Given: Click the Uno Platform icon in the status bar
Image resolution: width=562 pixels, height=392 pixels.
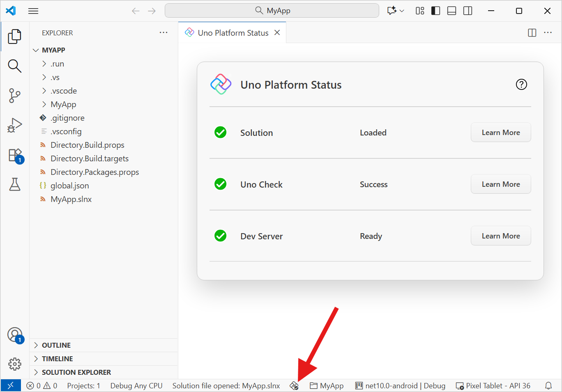Looking at the screenshot, I should pyautogui.click(x=294, y=385).
